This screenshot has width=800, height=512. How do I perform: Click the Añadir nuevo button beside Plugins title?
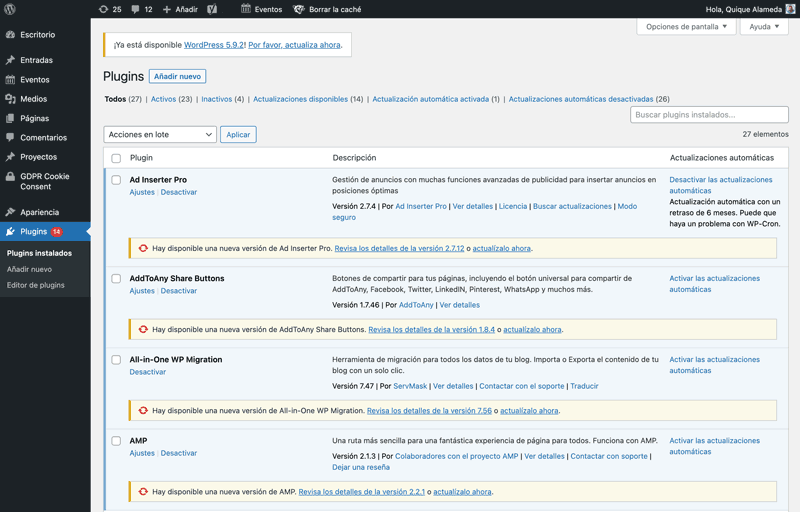click(x=178, y=76)
